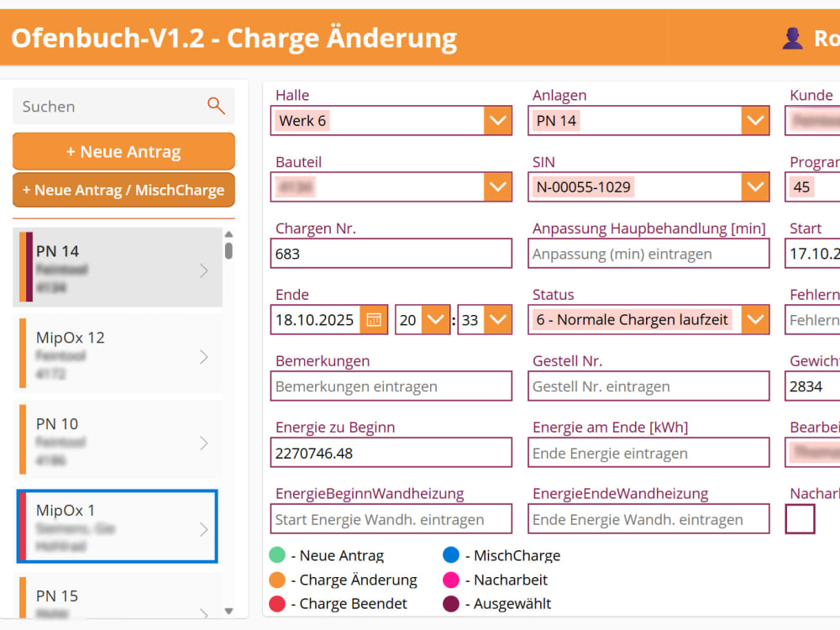Click the Ofenbuch-V1.2 - Charge Änderung title
The width and height of the screenshot is (840, 630).
click(x=234, y=39)
